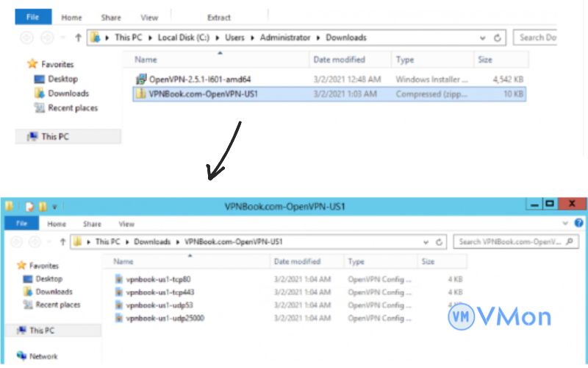
Task: Open the View tab in VPNBook window
Action: pos(126,224)
